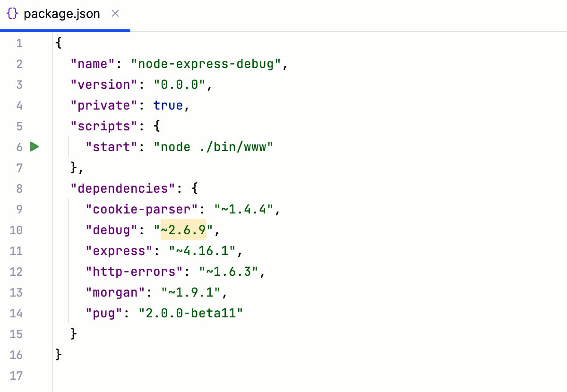The image size is (567, 392).
Task: Click the highlighted debug version ~2.6.9
Action: coord(182,230)
